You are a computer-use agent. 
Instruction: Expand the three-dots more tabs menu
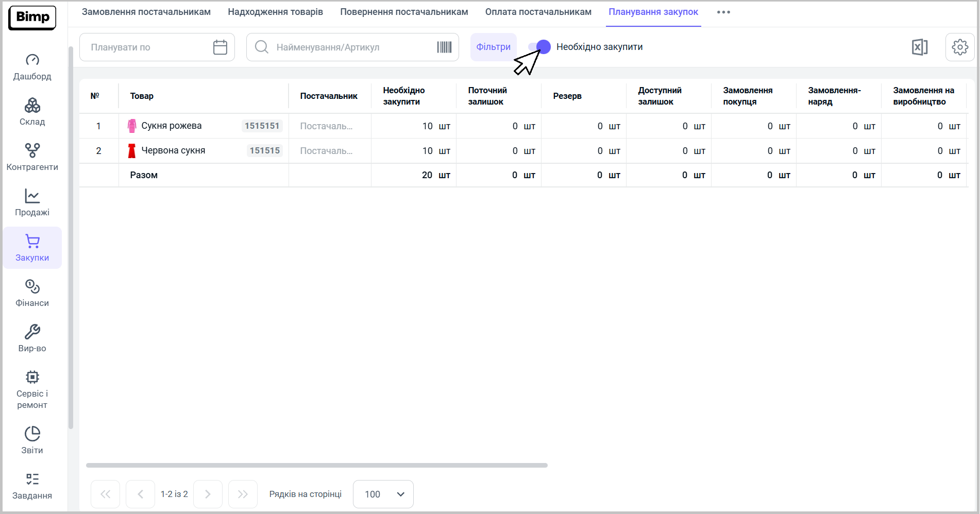pyautogui.click(x=723, y=12)
